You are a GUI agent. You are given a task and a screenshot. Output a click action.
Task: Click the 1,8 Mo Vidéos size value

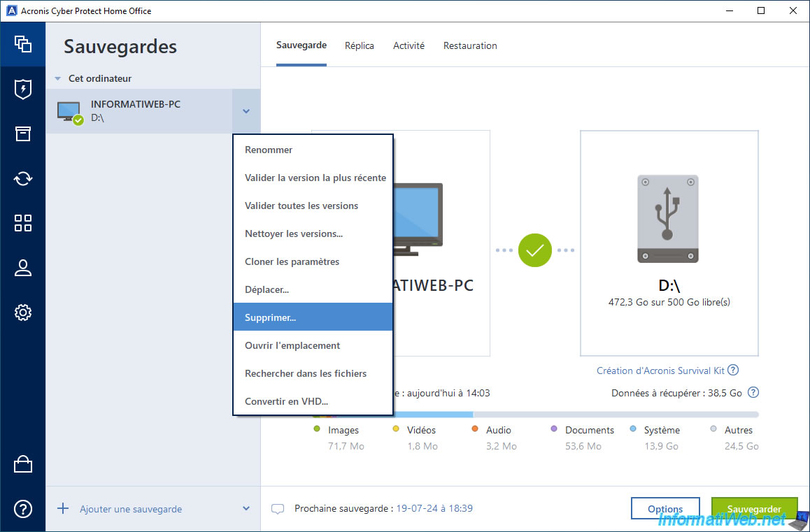click(x=422, y=446)
